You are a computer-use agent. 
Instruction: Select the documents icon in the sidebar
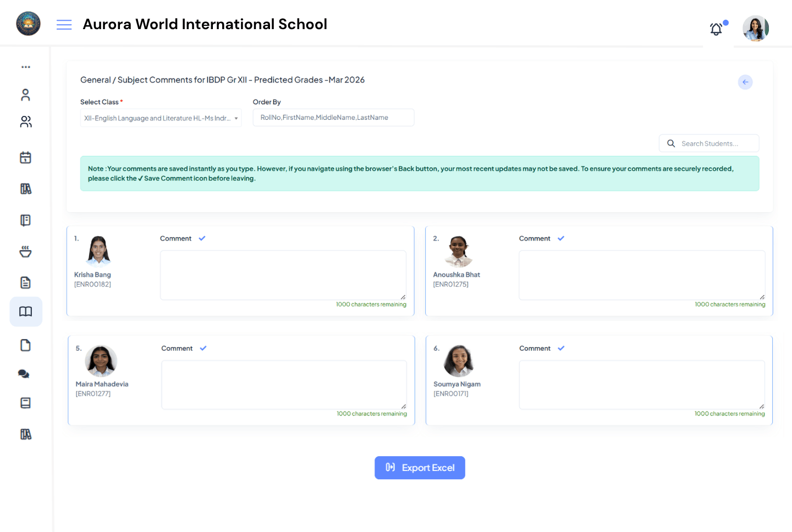tap(25, 282)
